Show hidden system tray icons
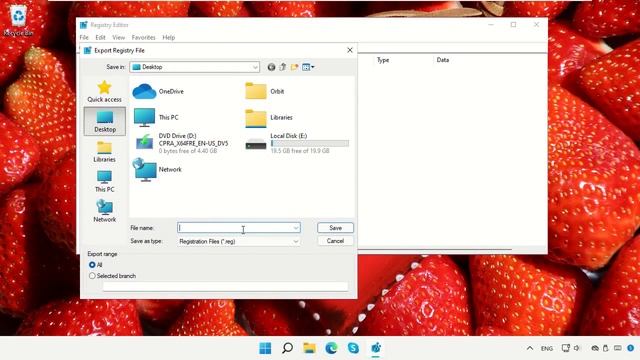 pos(530,348)
